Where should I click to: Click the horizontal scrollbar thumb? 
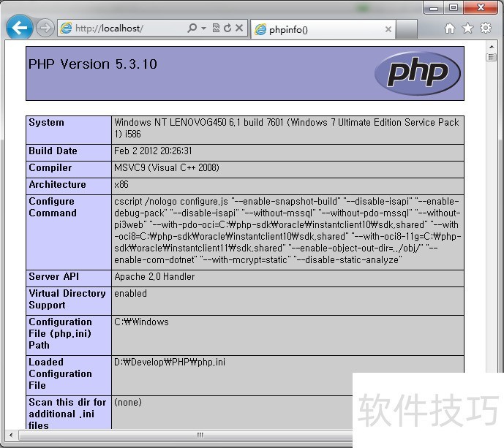(200, 436)
